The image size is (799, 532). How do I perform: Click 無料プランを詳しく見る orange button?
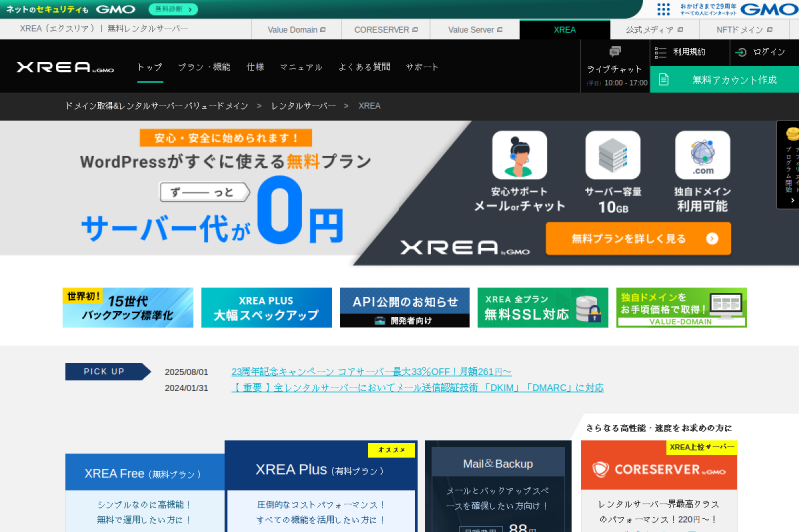click(x=638, y=239)
